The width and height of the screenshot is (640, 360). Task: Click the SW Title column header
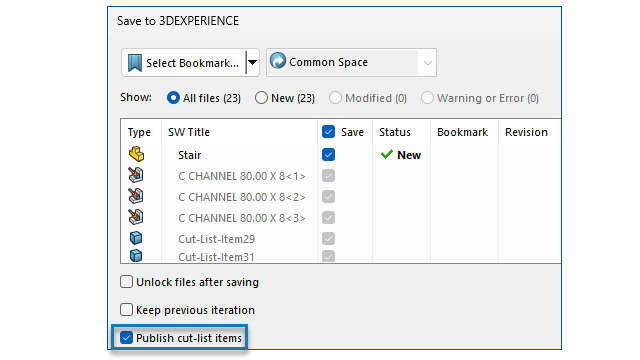(x=189, y=132)
